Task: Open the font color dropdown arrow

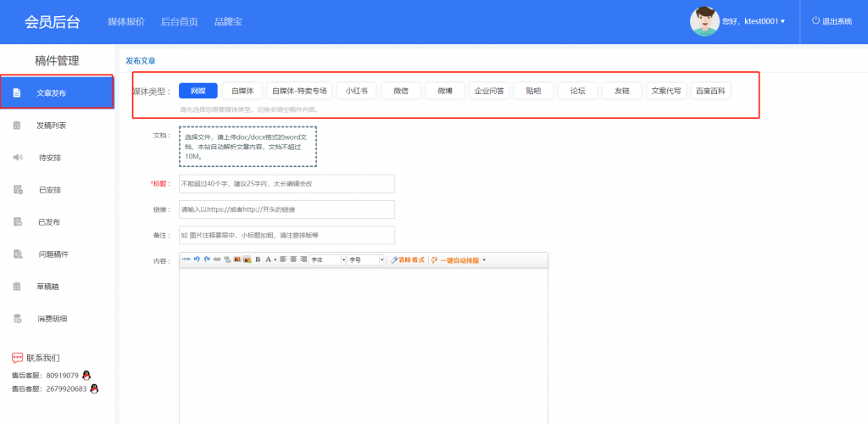Action: pyautogui.click(x=275, y=259)
